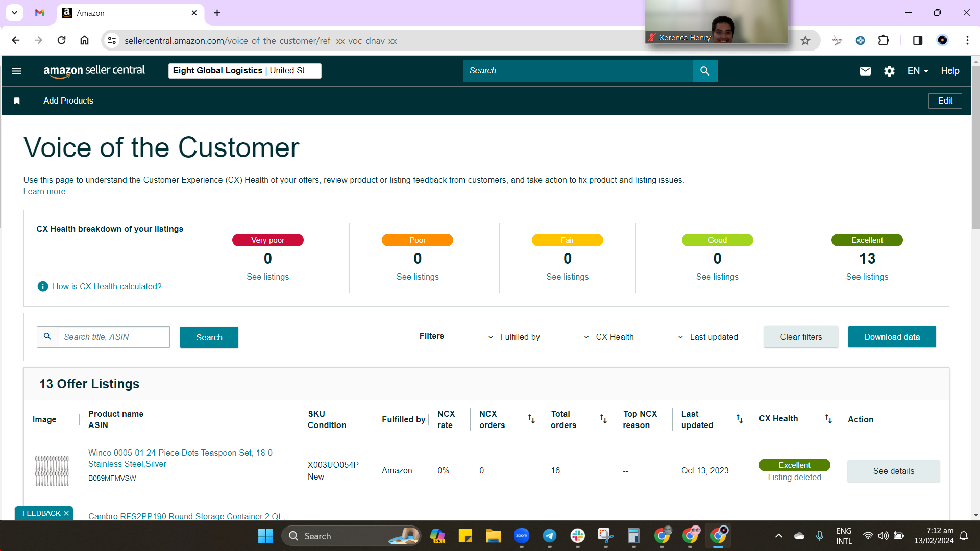Open File Explorer from the taskbar
Screen dimensions: 980x551
tap(493, 536)
